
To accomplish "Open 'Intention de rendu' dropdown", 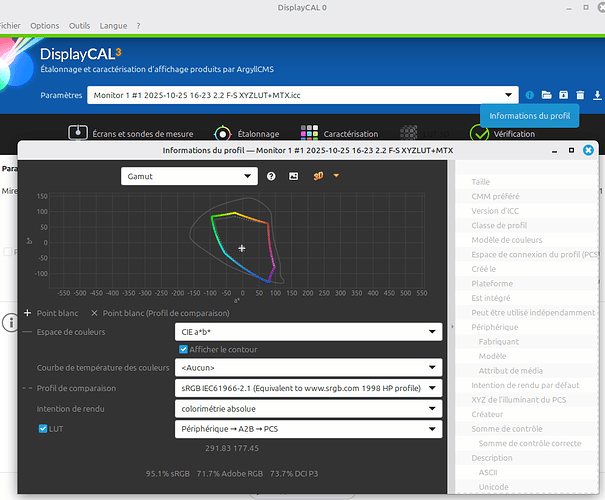I will 306,408.
